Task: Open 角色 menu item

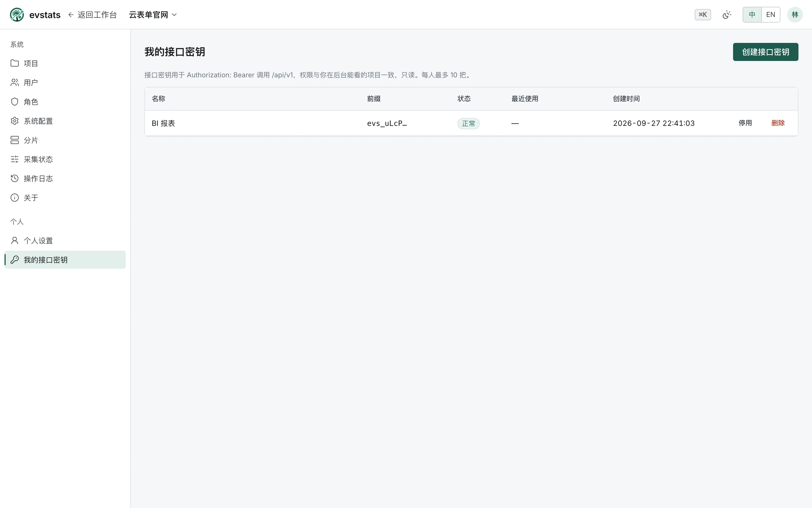Action: coord(65,102)
